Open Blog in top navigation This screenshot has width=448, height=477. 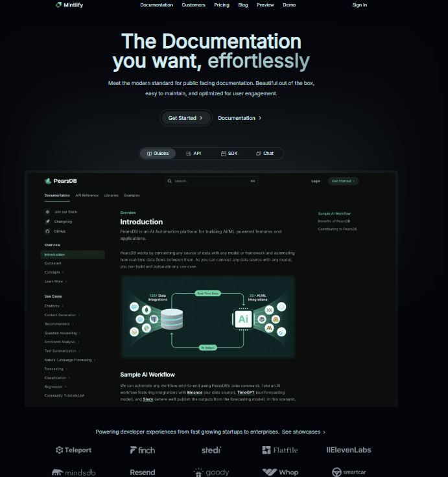point(243,5)
